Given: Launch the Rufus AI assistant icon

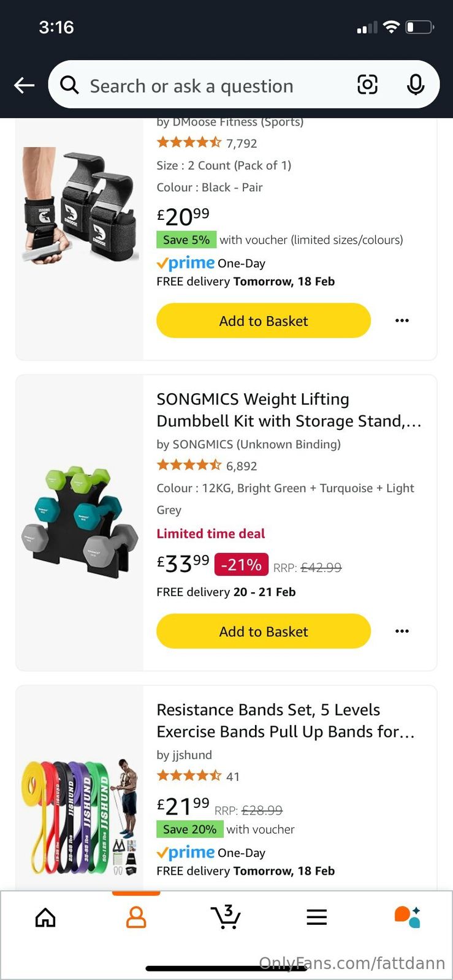Looking at the screenshot, I should (x=407, y=917).
